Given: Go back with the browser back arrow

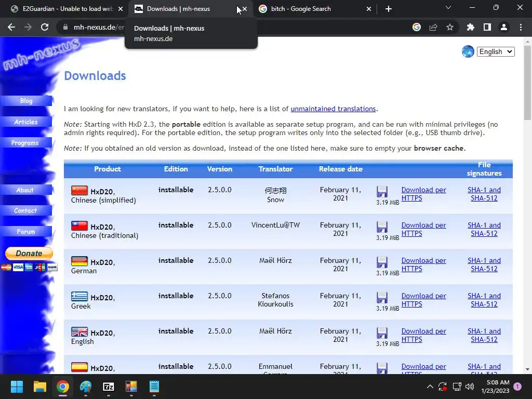Looking at the screenshot, I should pyautogui.click(x=11, y=27).
